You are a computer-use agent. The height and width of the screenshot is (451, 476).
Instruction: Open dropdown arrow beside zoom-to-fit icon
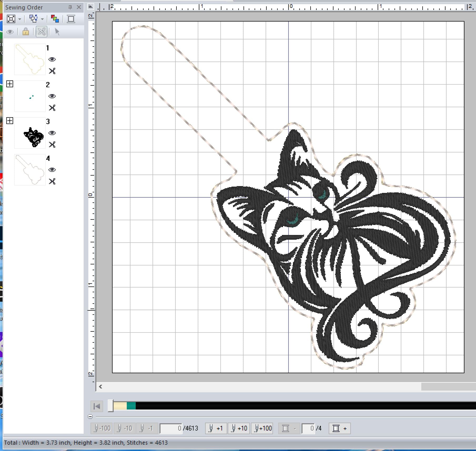(20, 19)
